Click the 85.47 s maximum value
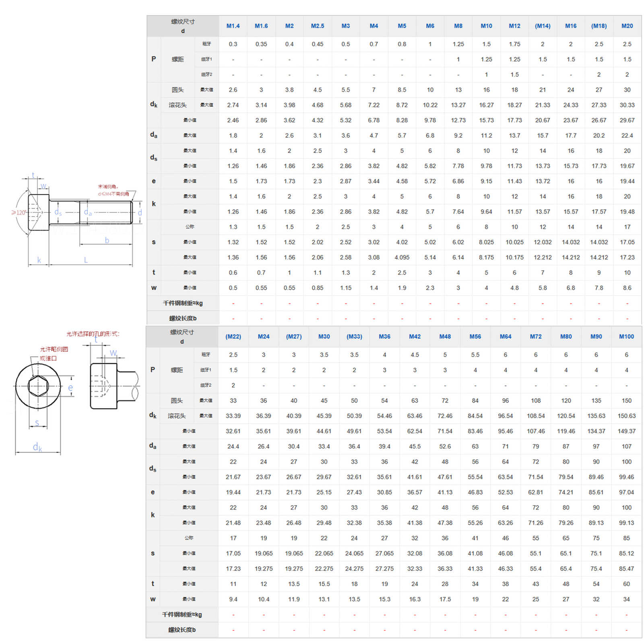644x644 pixels. tap(626, 569)
